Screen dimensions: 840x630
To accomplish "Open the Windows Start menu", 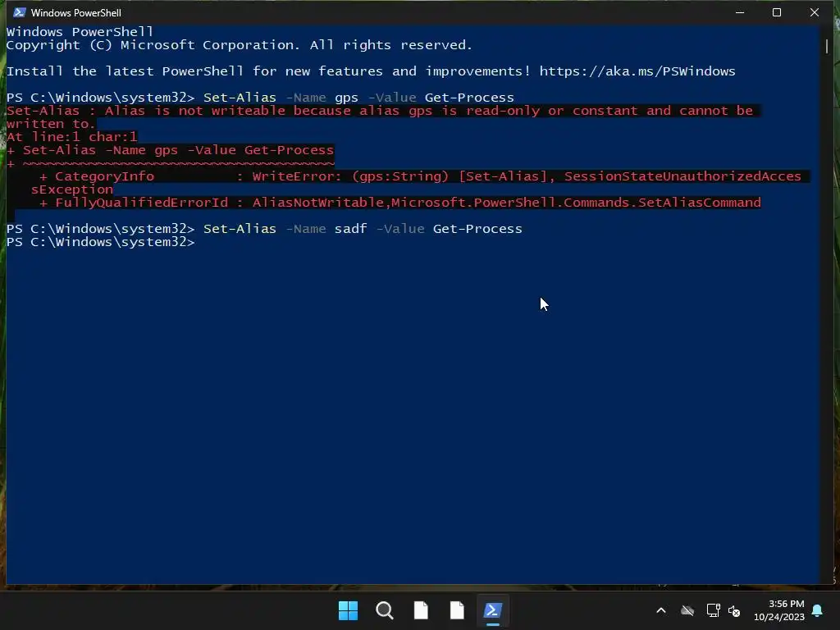I will pos(348,610).
